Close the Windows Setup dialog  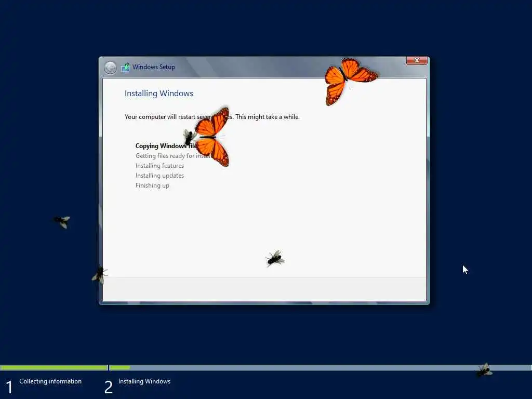point(417,60)
